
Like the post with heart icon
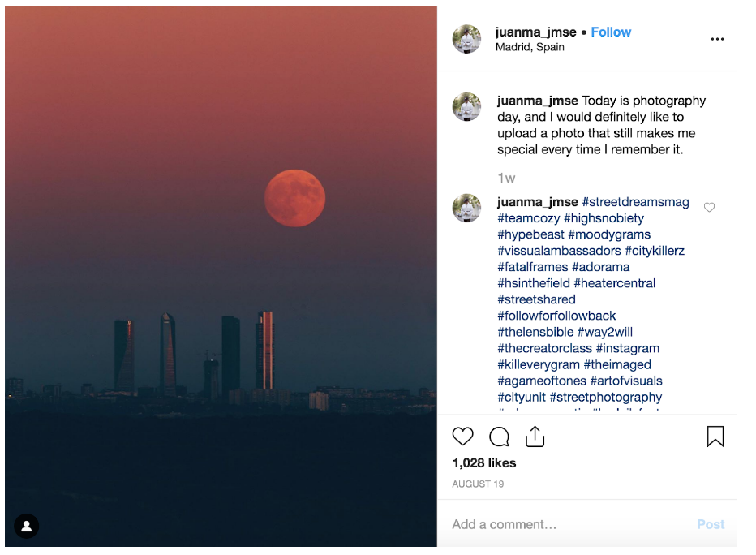click(462, 437)
